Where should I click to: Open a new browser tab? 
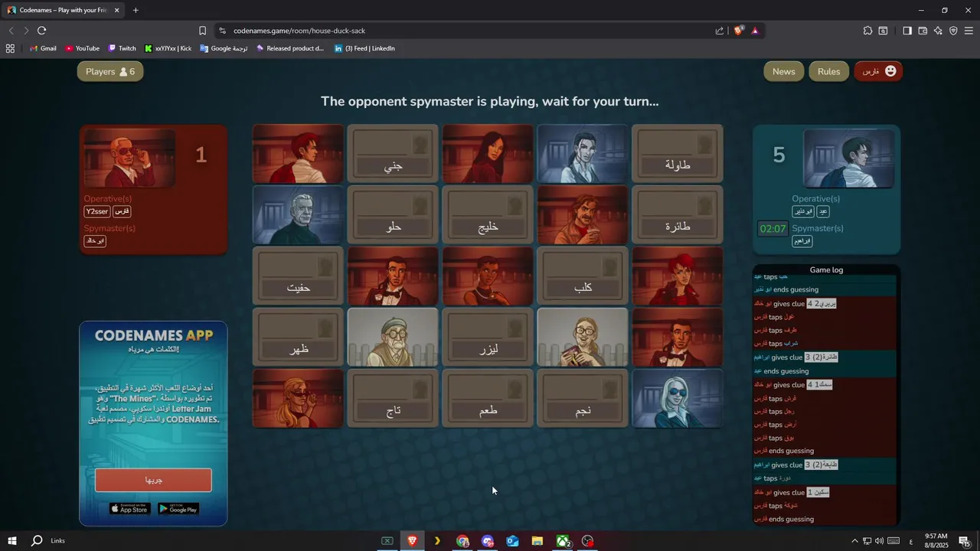(x=136, y=10)
